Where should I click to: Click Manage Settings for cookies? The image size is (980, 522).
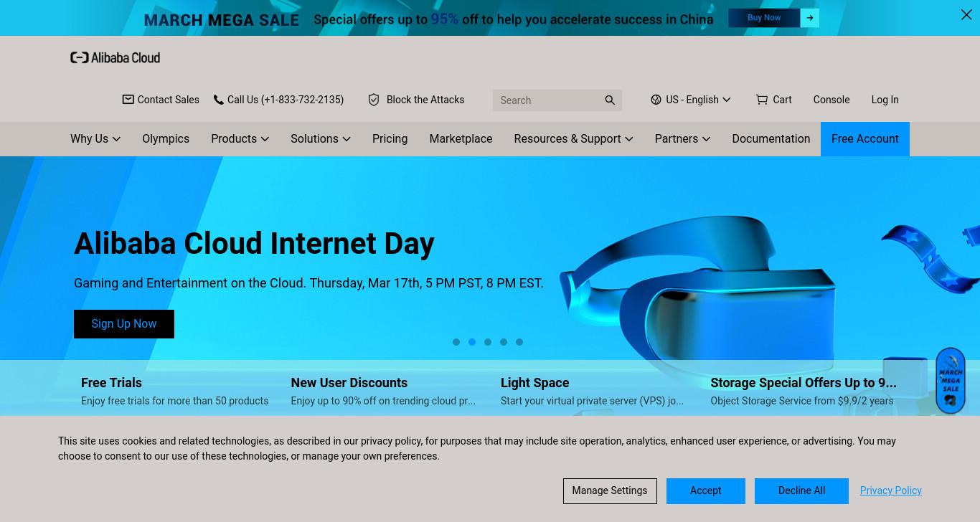[x=610, y=490]
